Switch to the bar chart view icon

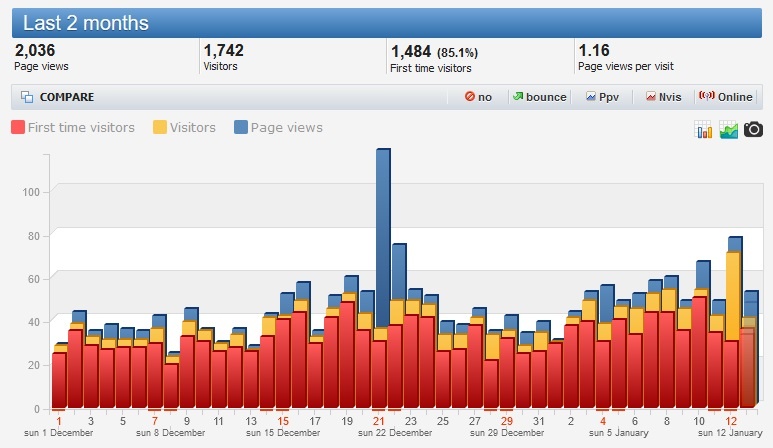pos(703,130)
